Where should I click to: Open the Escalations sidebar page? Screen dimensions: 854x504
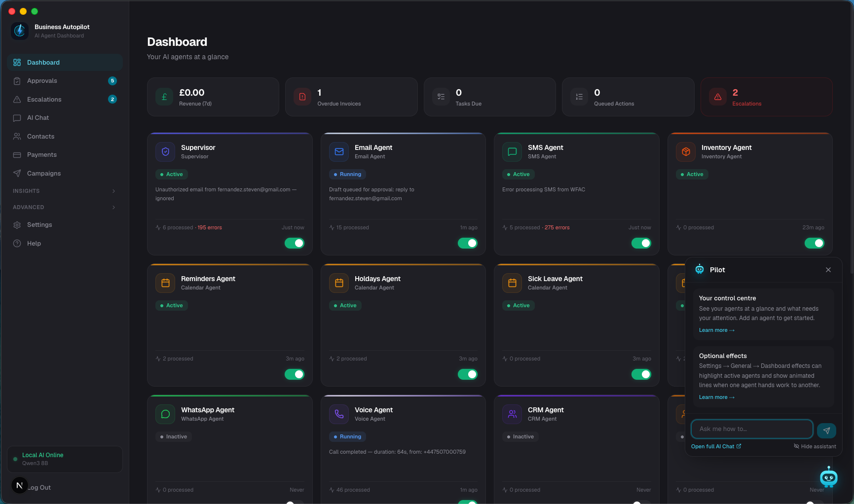click(65, 100)
